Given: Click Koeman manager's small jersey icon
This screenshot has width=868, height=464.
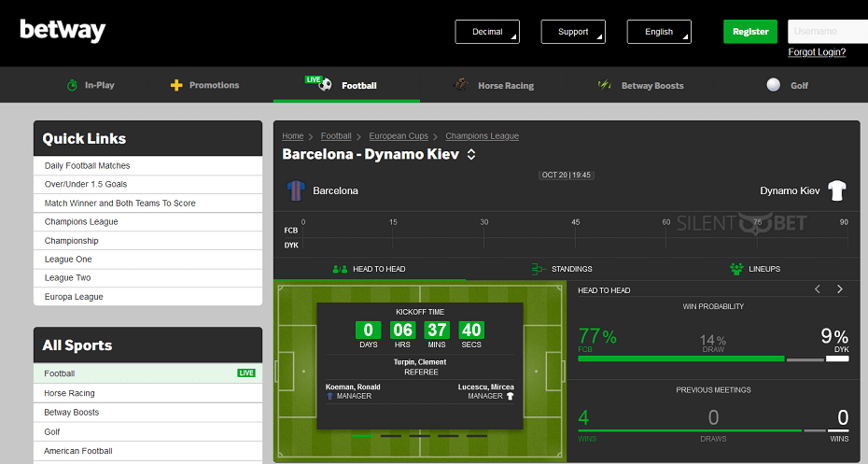Looking at the screenshot, I should click(329, 396).
